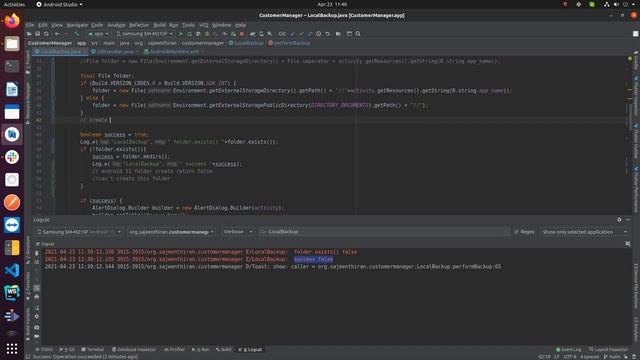This screenshot has height=360, width=640.
Task: Click the Clear logcat trash icon
Action: (37, 253)
